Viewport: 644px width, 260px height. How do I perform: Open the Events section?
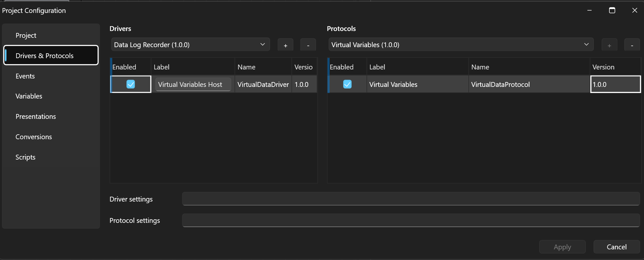[x=51, y=76]
